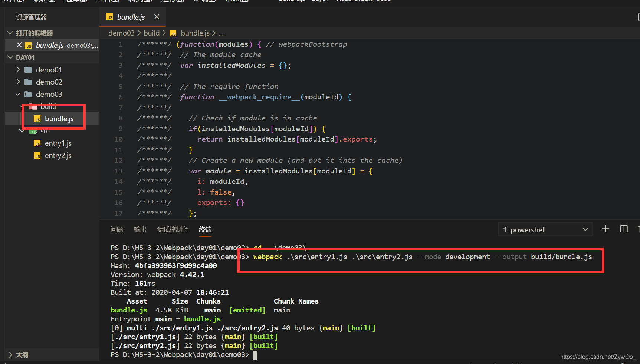Switch to the Terminal panel tab
640x364 pixels.
pyautogui.click(x=205, y=229)
